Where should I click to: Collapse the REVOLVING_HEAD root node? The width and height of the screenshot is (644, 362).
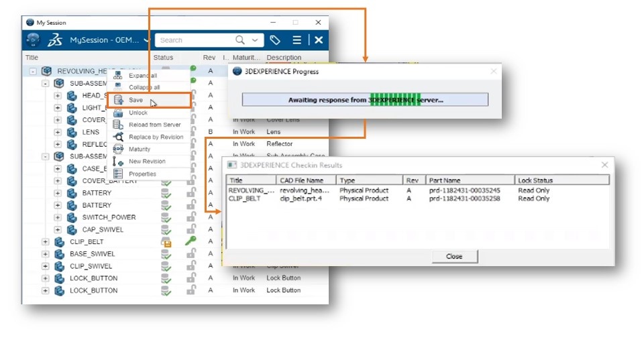pyautogui.click(x=33, y=72)
